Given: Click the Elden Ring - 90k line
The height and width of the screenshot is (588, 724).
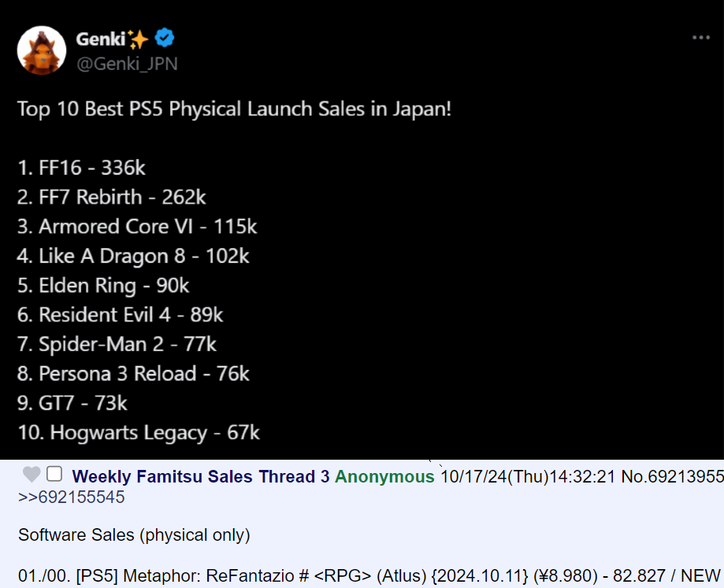Looking at the screenshot, I should (x=103, y=286).
